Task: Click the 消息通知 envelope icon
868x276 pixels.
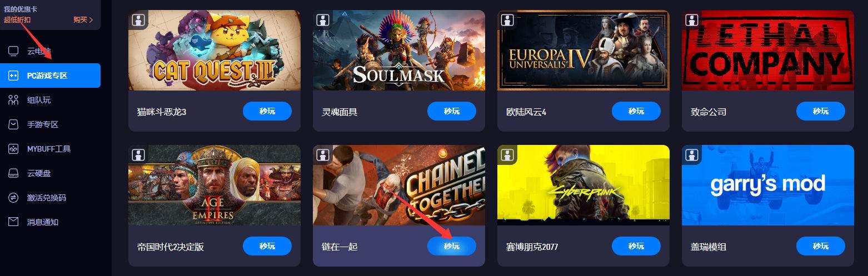Action: point(13,222)
